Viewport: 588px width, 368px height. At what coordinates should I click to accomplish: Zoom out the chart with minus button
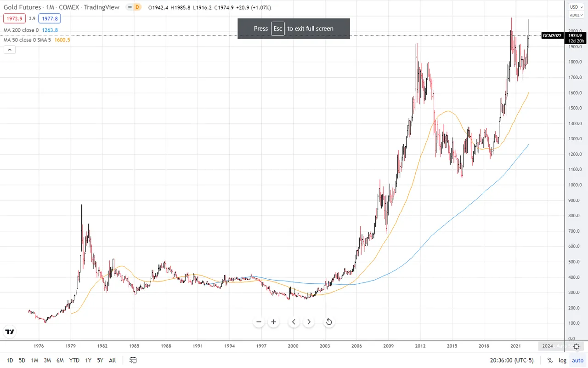tap(259, 322)
